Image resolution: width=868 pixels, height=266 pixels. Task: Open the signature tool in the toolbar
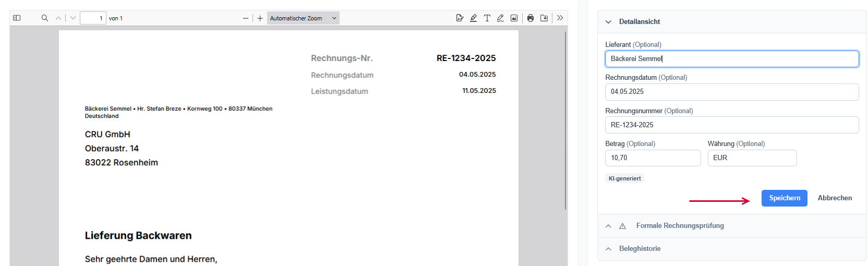[x=460, y=18]
